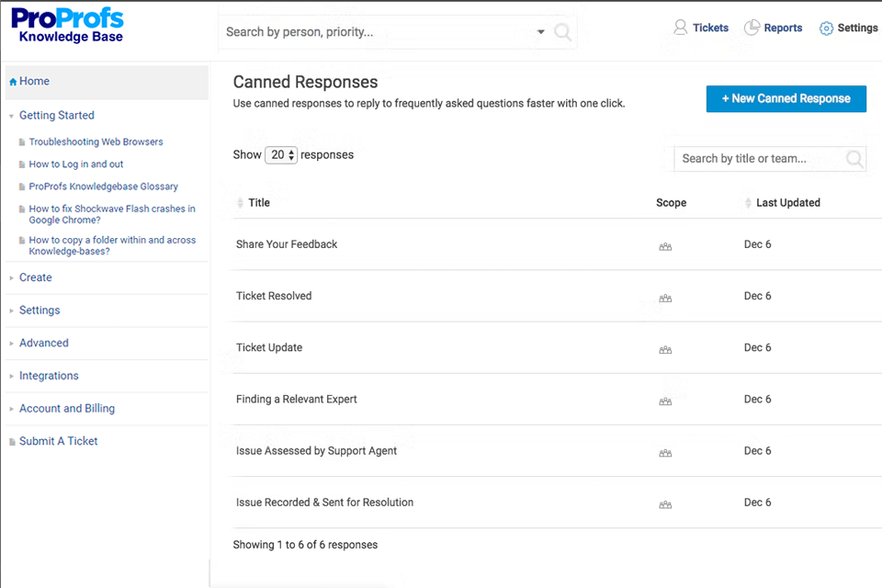Click the Title column header
This screenshot has height=588, width=882.
point(259,202)
